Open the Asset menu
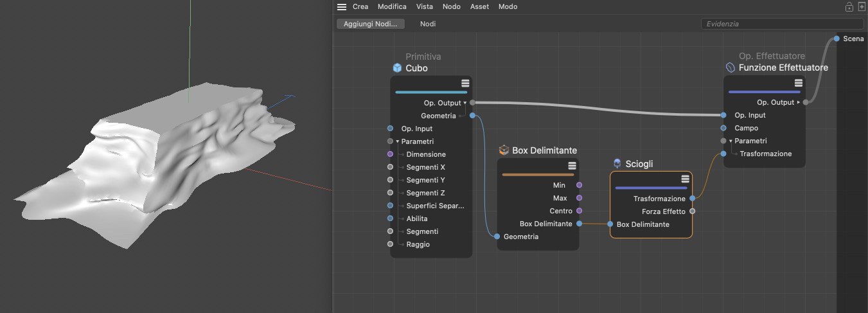 coord(479,7)
